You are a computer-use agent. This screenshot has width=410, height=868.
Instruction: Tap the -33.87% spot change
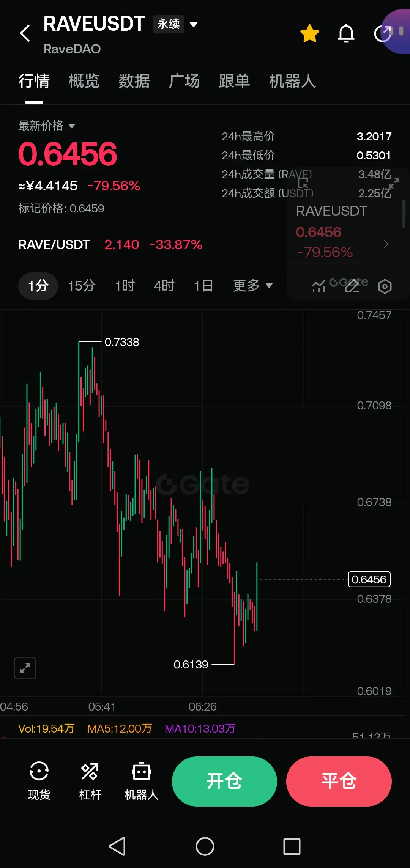click(x=176, y=245)
